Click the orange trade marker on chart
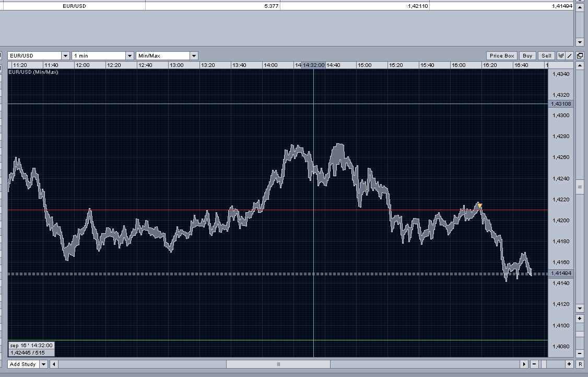The height and width of the screenshot is (377, 588). click(x=479, y=206)
